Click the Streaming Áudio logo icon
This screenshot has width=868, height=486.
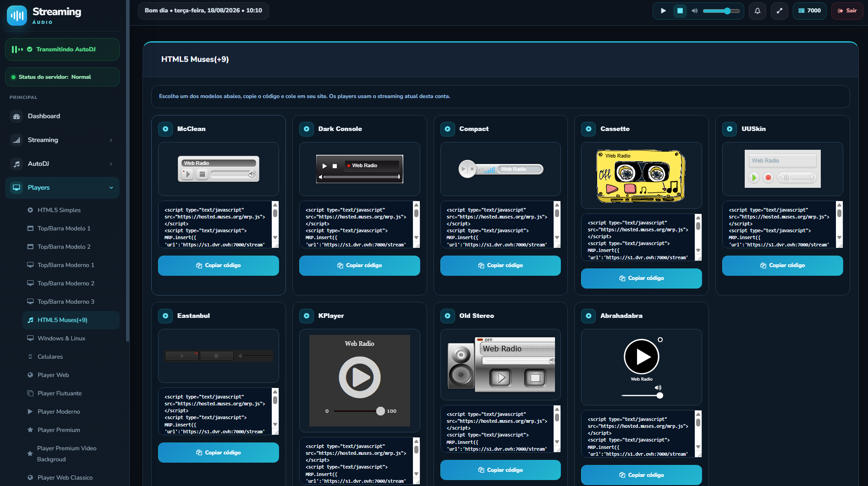pos(17,16)
